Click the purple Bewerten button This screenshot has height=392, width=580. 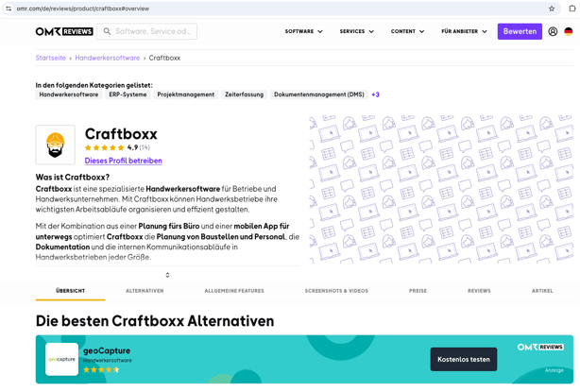point(520,31)
